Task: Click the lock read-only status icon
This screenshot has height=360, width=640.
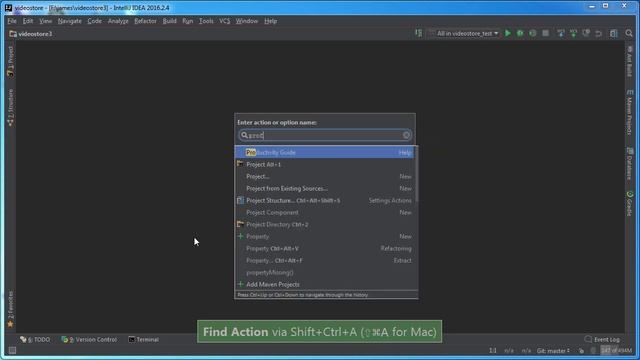Action: click(x=581, y=351)
